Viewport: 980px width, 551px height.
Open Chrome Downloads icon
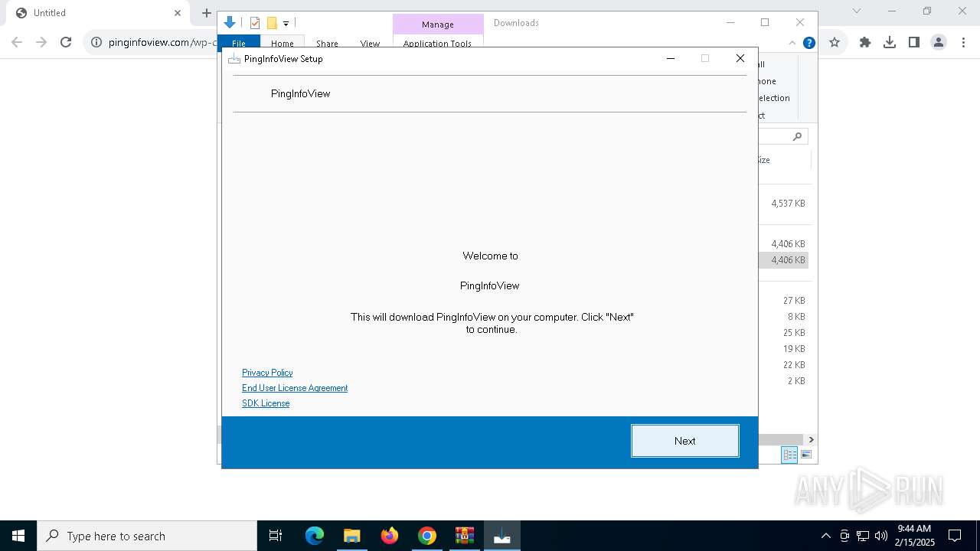(890, 43)
